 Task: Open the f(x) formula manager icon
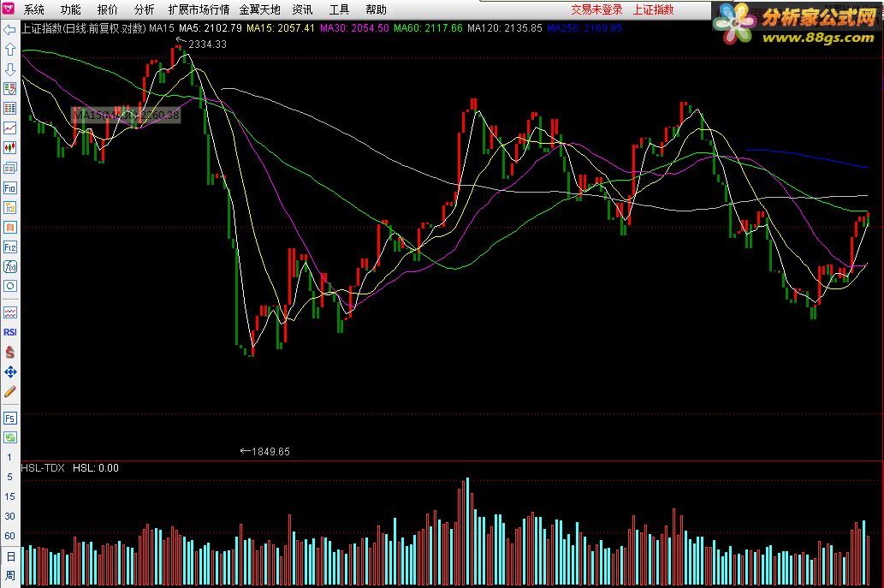9,267
